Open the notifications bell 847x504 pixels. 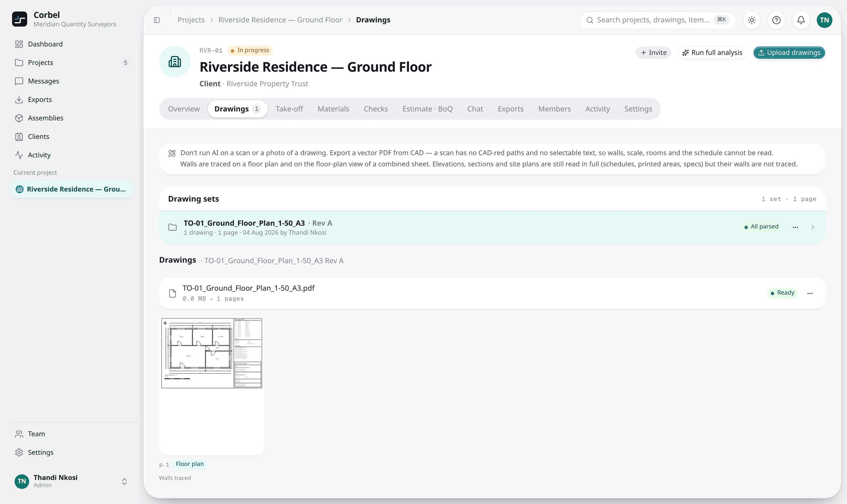[801, 20]
